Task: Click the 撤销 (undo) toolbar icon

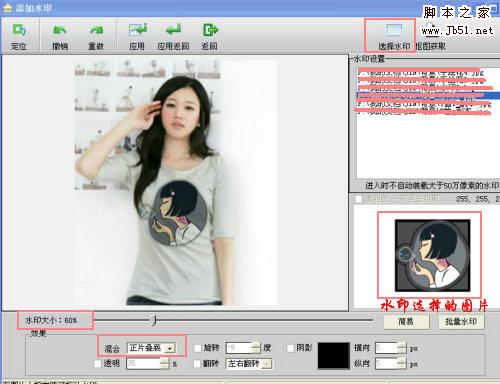Action: tap(60, 36)
